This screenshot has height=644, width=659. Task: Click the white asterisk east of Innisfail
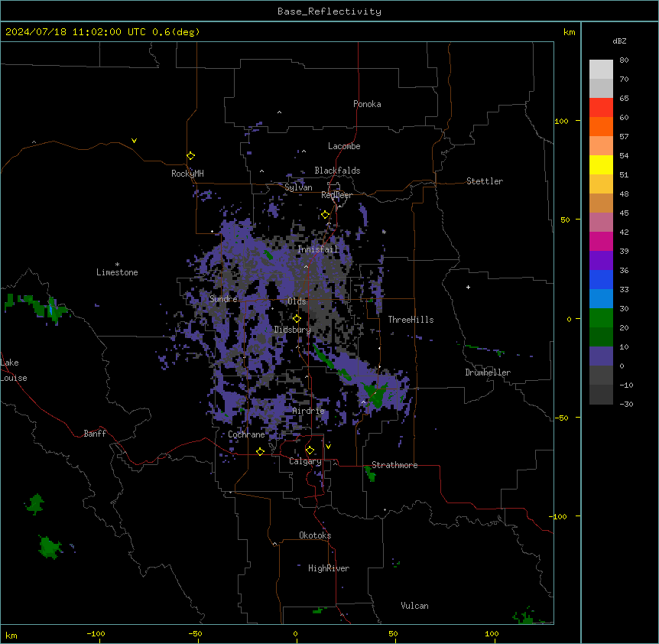384,232
